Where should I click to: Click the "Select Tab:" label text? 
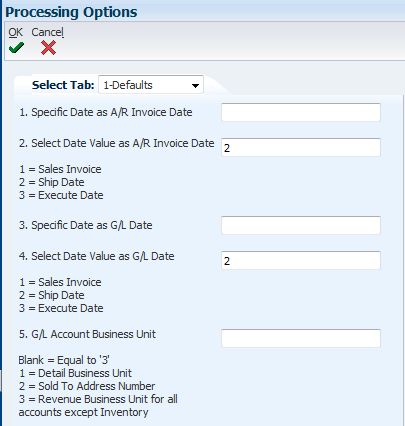click(63, 85)
